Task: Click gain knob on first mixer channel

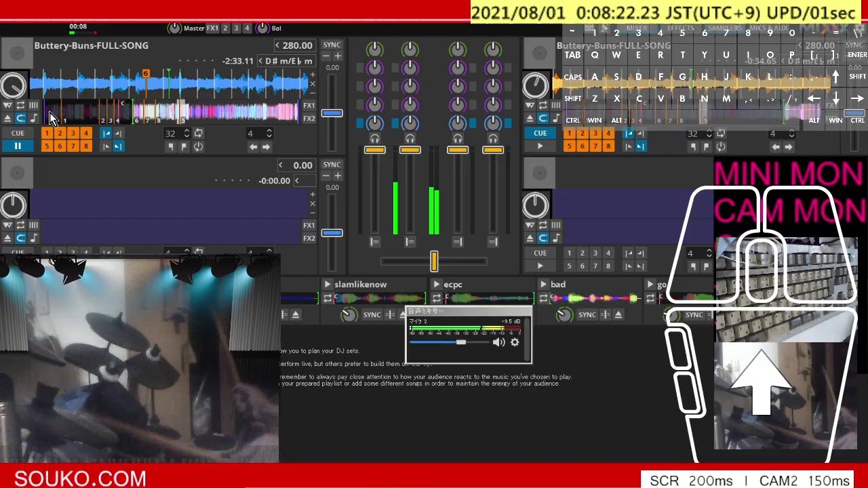Action: tap(374, 49)
